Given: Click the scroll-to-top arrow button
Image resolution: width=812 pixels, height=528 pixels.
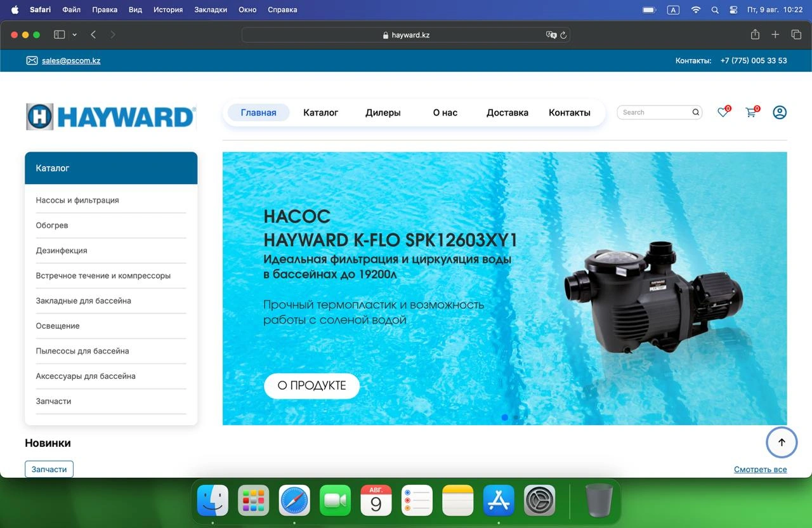Looking at the screenshot, I should coord(782,442).
